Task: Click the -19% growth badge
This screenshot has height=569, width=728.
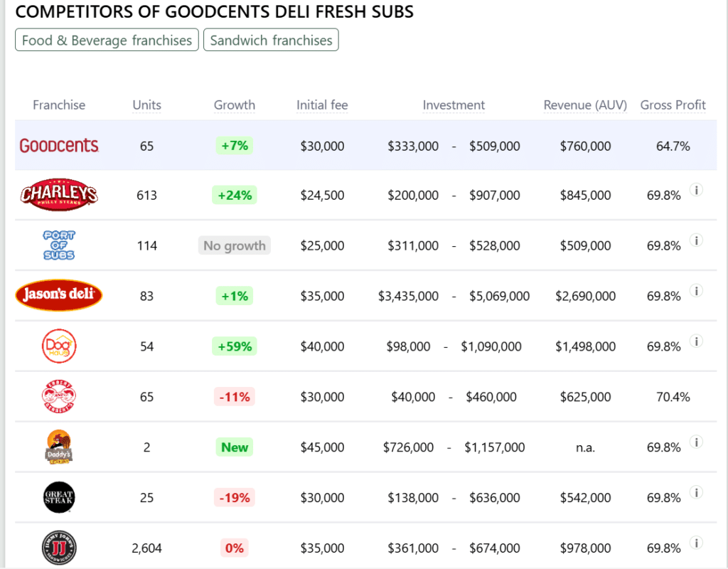Action: click(235, 497)
